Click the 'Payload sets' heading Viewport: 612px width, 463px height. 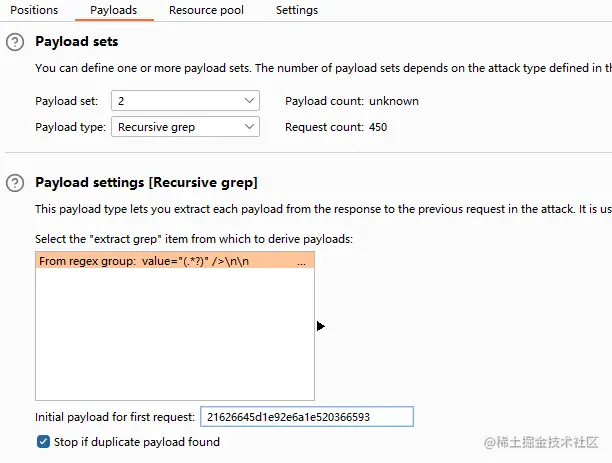click(76, 42)
